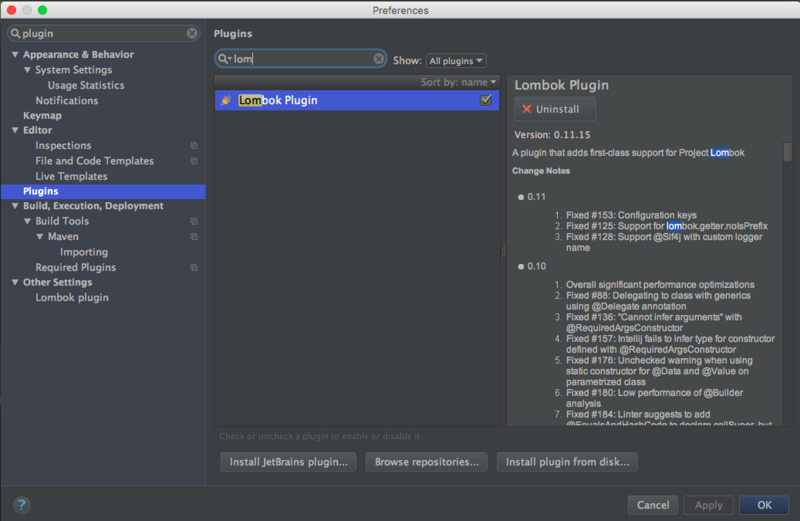
Task: Click the 'Version: 0.11.15' text
Action: pos(552,135)
